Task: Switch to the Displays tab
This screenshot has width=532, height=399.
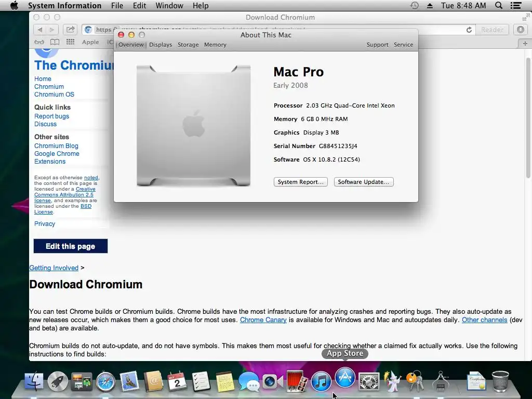Action: [x=161, y=45]
